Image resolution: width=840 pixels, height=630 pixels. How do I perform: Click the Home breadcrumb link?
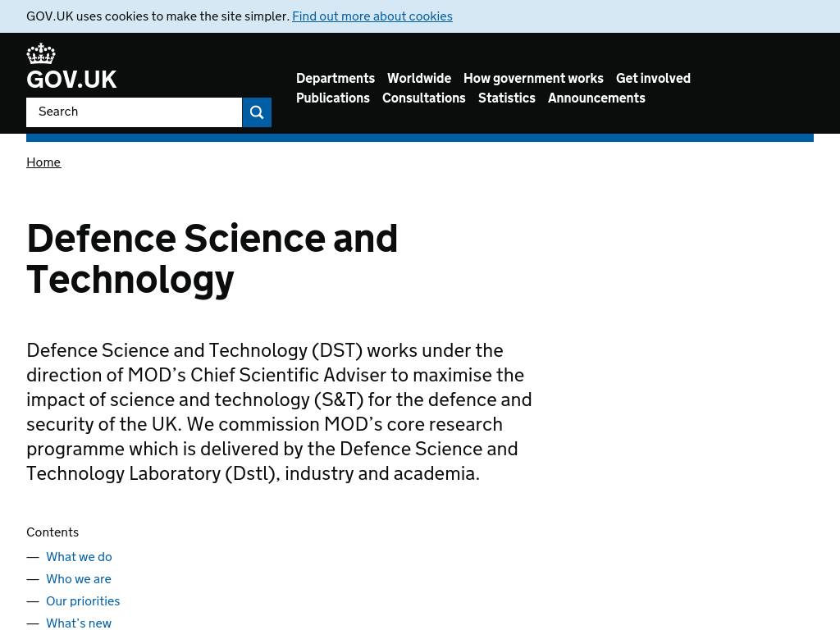pos(43,162)
